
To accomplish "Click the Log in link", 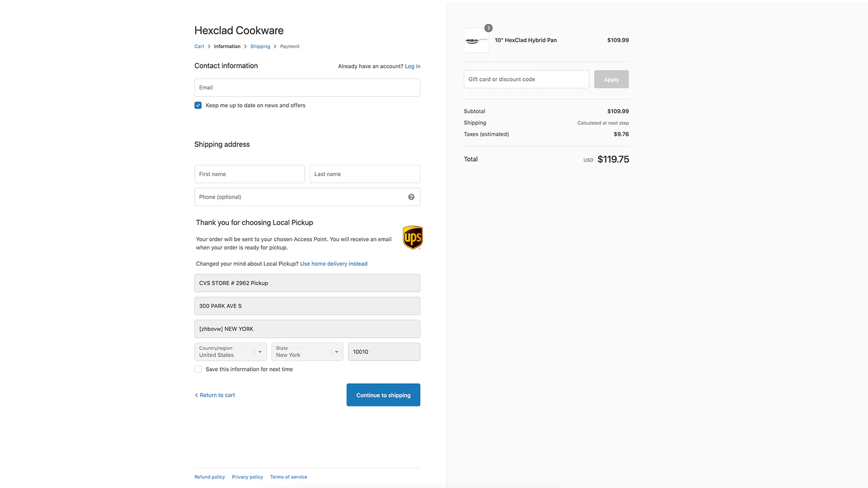I will (x=412, y=66).
